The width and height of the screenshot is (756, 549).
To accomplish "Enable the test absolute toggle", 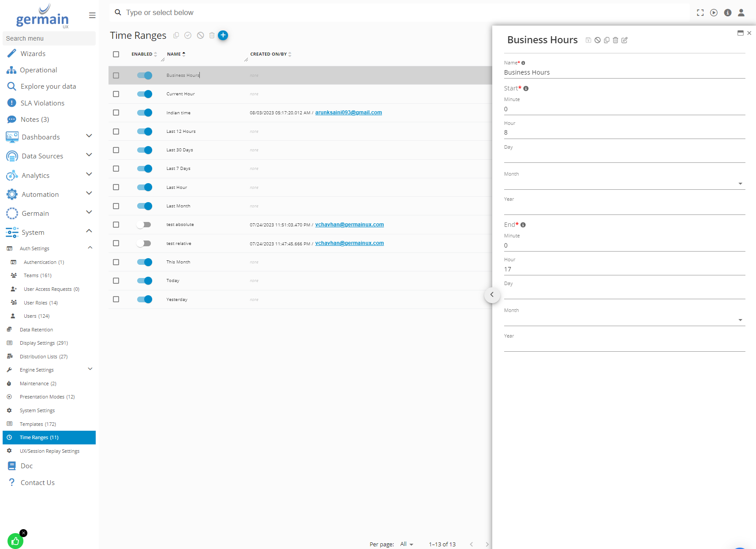I will (x=144, y=225).
